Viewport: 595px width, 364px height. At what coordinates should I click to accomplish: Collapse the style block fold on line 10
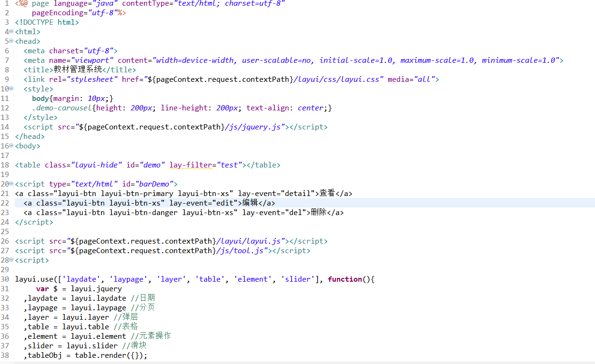coord(11,89)
